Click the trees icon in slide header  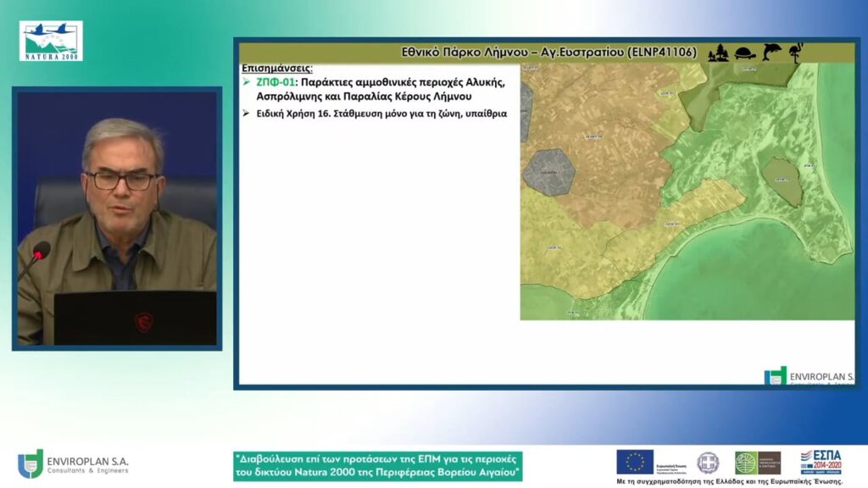pos(719,53)
